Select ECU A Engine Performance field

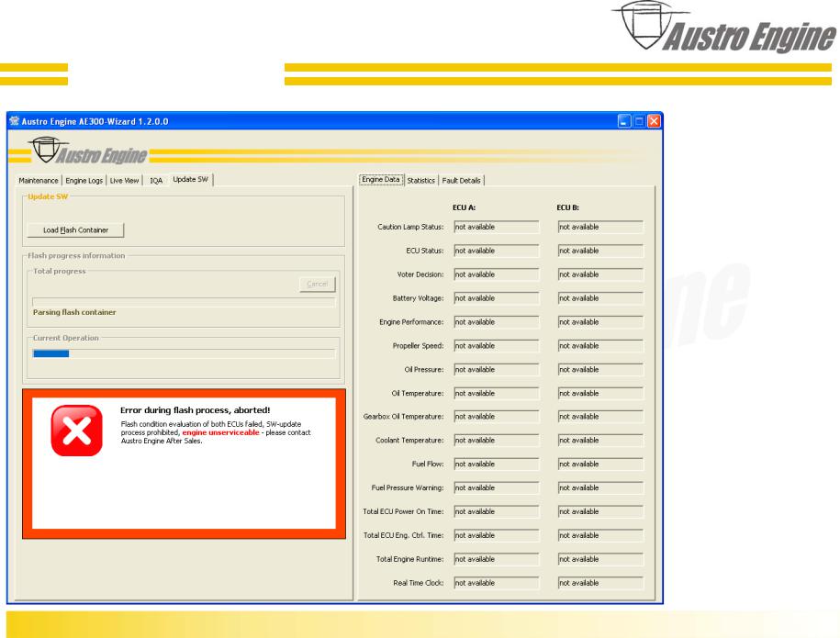pyautogui.click(x=496, y=322)
